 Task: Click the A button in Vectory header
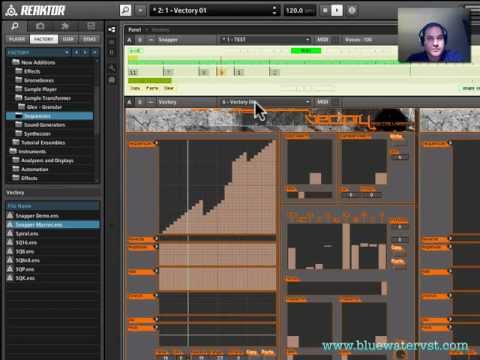130,102
